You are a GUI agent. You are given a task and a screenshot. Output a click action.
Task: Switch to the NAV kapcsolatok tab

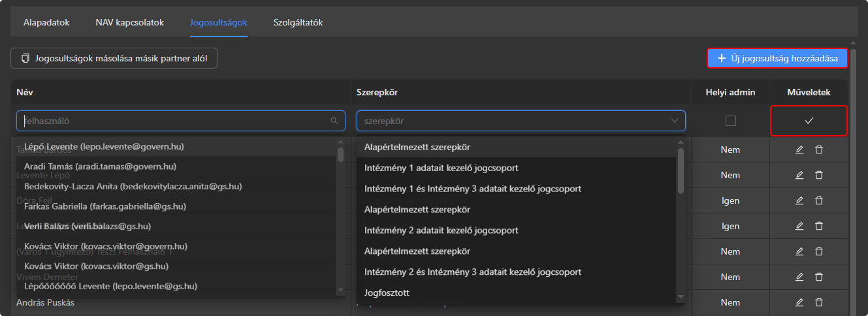[x=129, y=23]
